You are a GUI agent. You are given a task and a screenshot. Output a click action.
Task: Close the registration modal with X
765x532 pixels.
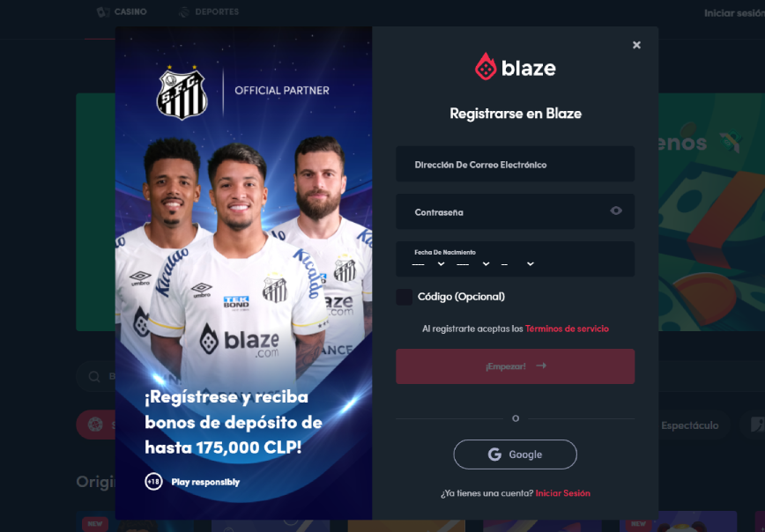[636, 45]
